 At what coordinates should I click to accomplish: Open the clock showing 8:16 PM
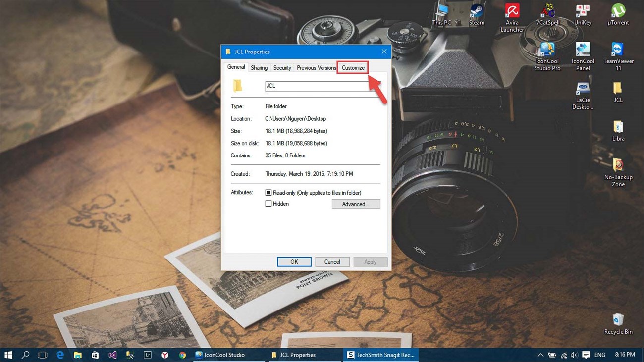point(625,355)
